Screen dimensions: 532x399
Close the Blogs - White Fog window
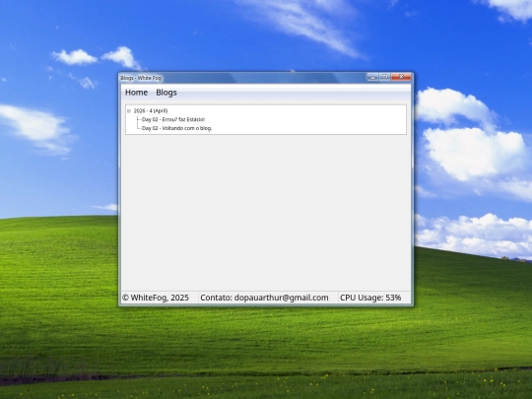pos(401,77)
